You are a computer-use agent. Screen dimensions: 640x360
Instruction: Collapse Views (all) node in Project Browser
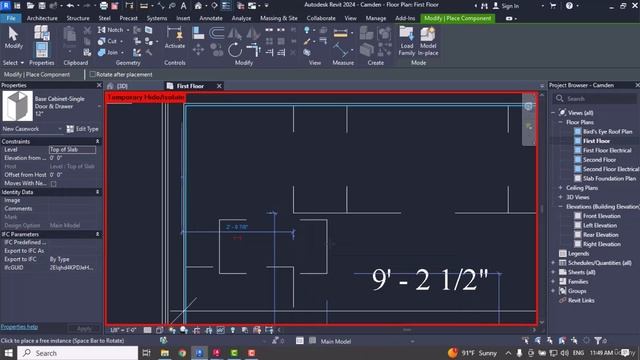pos(553,113)
